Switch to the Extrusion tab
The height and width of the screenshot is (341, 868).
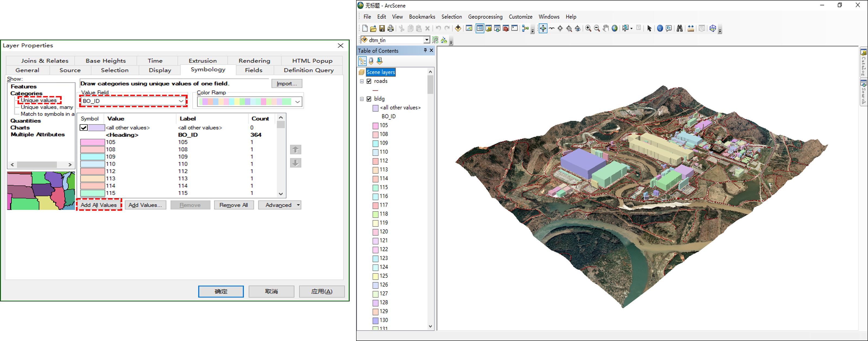point(203,61)
